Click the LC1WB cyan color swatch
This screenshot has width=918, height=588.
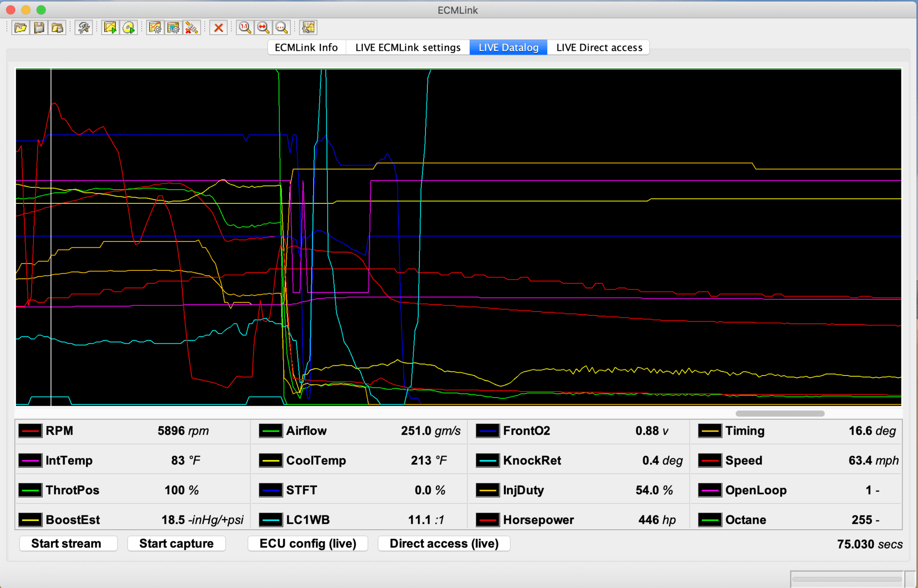271,520
